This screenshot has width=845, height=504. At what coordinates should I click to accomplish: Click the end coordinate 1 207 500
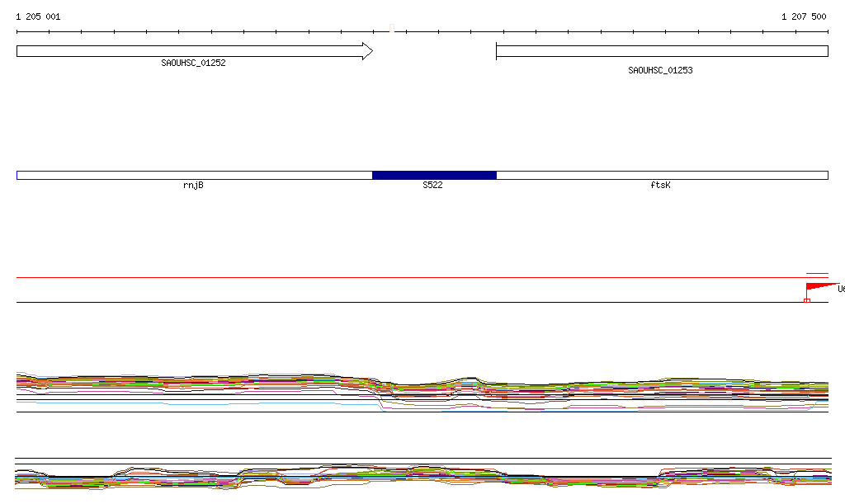pos(803,16)
